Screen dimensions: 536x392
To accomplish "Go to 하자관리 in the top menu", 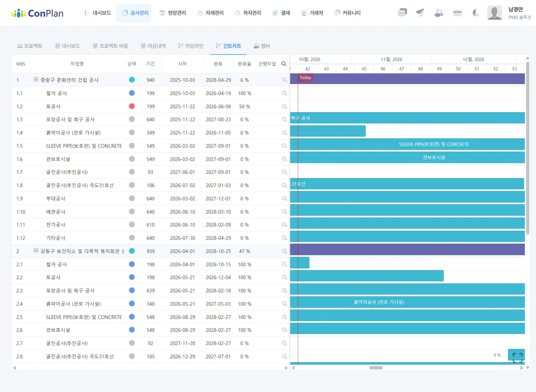I will 248,13.
